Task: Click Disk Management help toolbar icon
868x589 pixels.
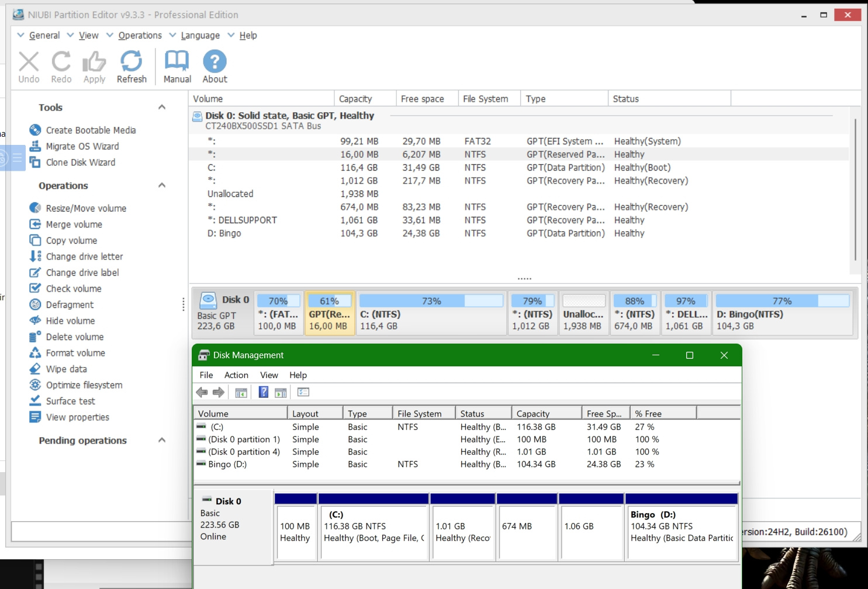Action: tap(264, 393)
